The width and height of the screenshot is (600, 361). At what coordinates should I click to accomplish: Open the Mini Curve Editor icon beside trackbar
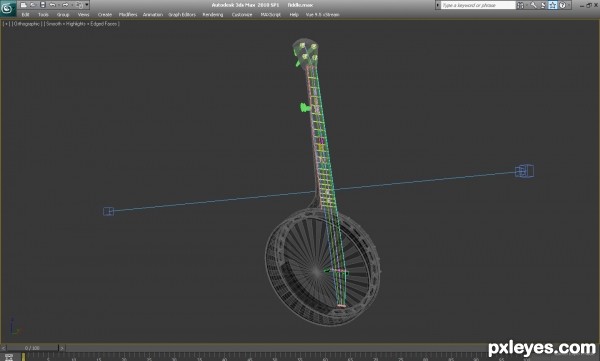[8, 357]
